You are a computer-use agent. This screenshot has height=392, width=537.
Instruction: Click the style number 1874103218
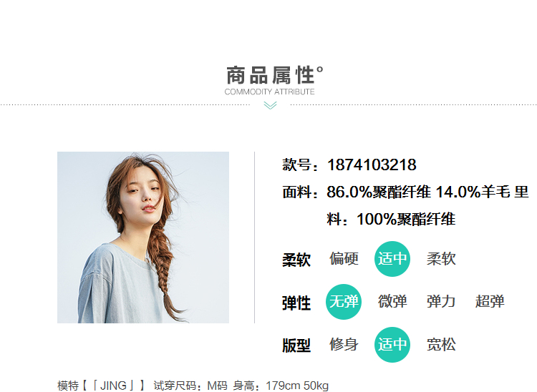click(372, 165)
